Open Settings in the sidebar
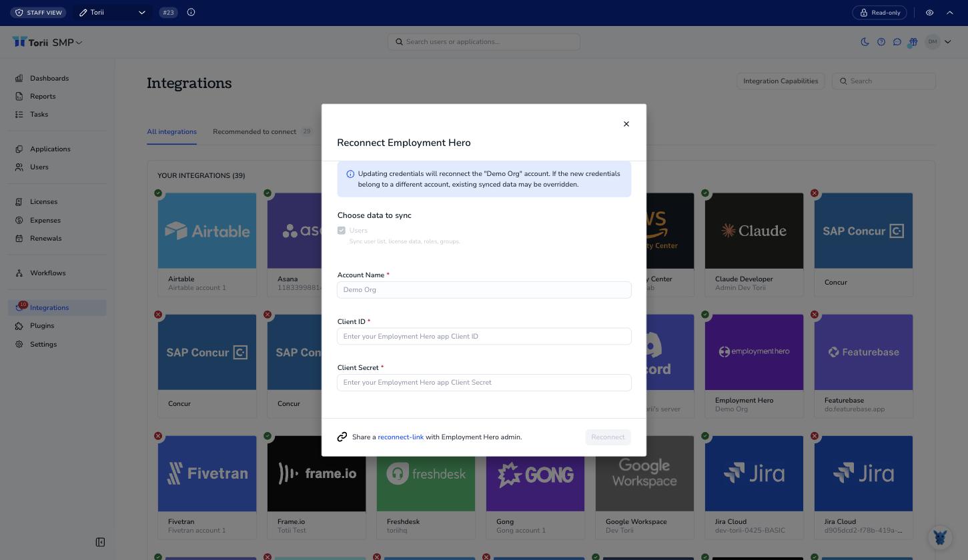 (x=57, y=345)
